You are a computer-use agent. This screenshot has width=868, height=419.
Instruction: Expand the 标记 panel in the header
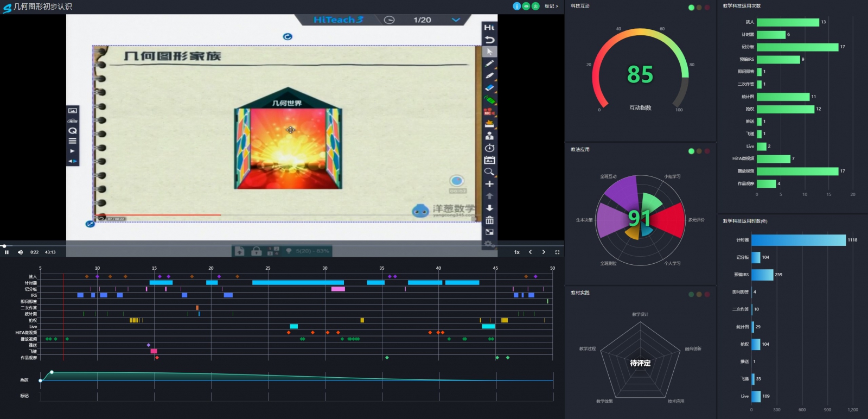pyautogui.click(x=551, y=6)
